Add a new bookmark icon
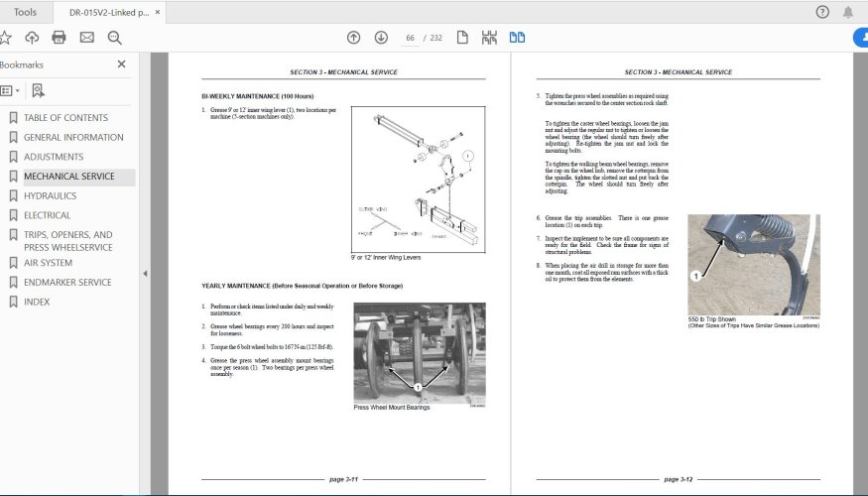 tap(38, 90)
